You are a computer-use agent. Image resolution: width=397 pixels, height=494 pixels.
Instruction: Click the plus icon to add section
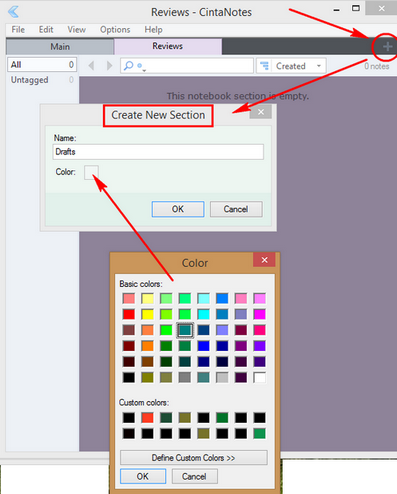coord(387,47)
